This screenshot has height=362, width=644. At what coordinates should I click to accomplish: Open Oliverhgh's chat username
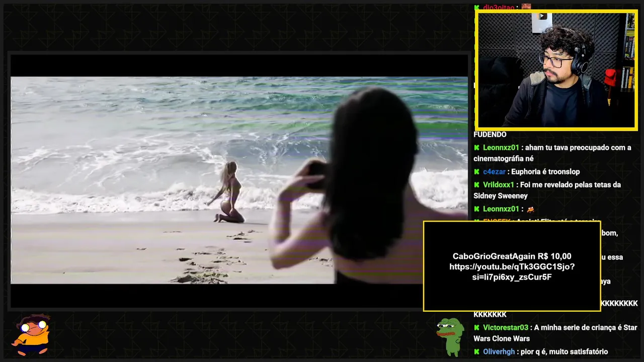499,352
